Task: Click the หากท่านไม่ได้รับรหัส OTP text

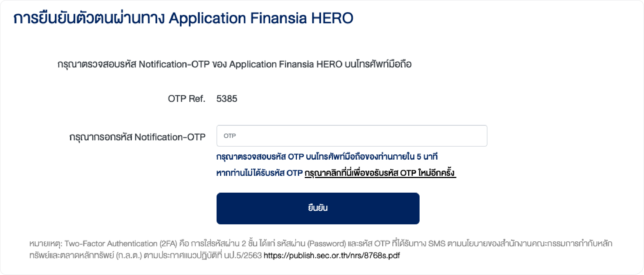Action: tap(259, 173)
